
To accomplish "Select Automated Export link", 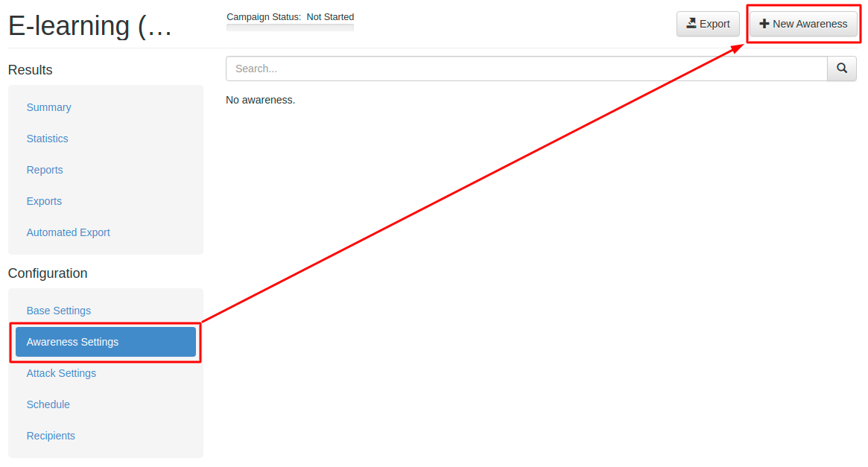I will point(68,232).
